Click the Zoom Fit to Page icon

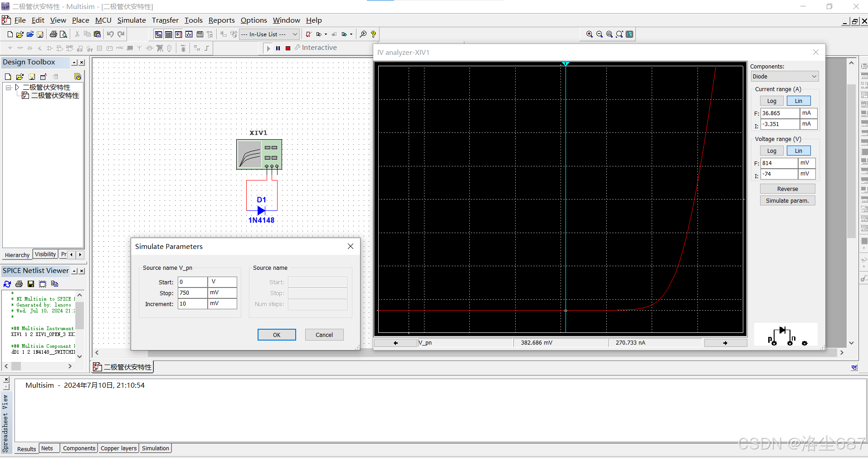tap(619, 34)
